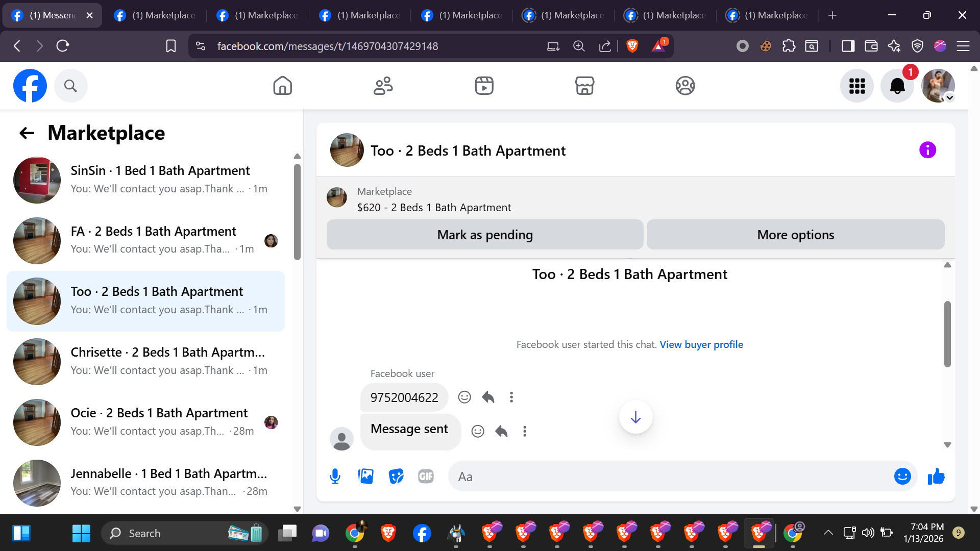Bookmark this page
Image resolution: width=980 pixels, height=551 pixels.
click(170, 46)
